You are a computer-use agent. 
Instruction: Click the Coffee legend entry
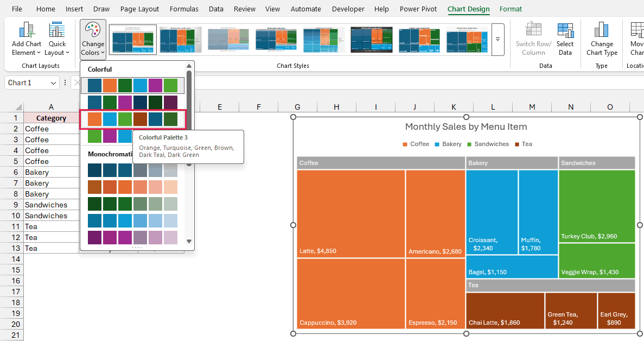click(x=416, y=144)
